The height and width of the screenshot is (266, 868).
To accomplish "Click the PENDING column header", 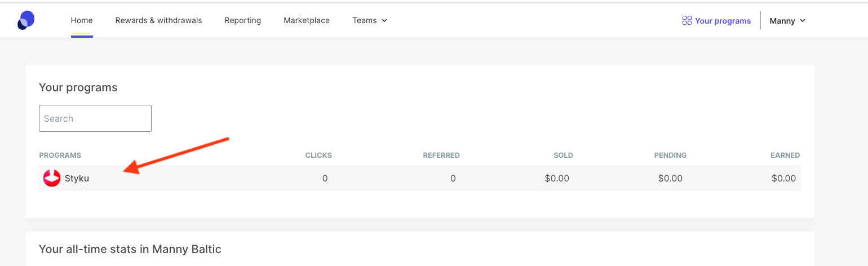I will [x=670, y=155].
